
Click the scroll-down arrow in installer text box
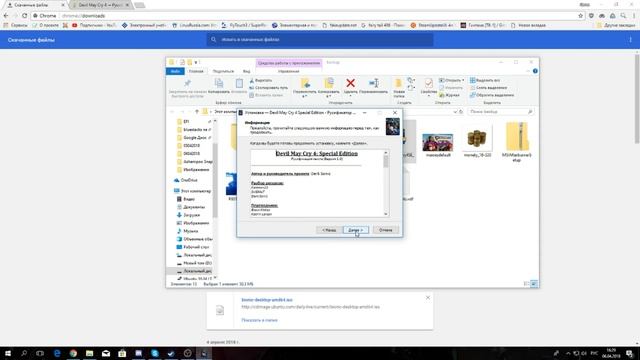386,214
